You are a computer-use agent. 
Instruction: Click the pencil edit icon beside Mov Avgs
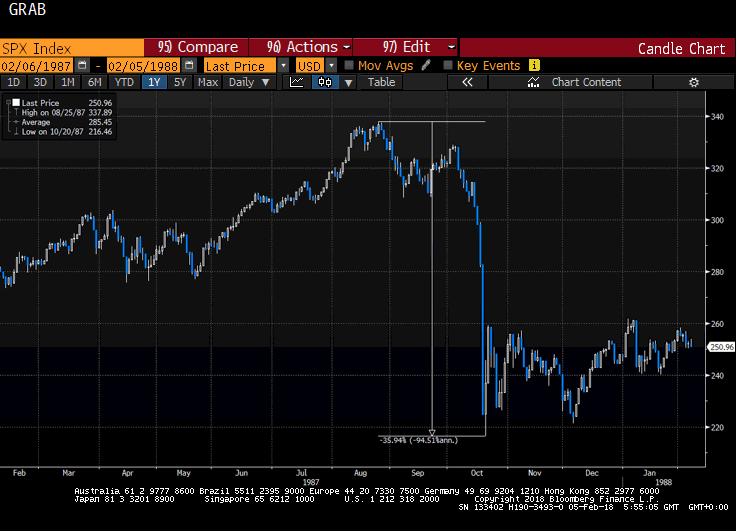click(x=426, y=65)
